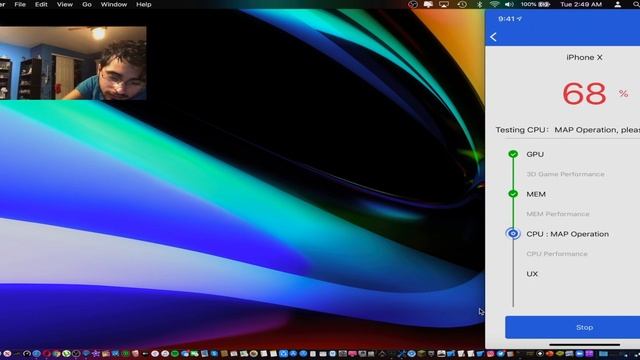Screen dimensions: 640x360
Task: Select the 9:41 phone status bar time
Action: (507, 19)
